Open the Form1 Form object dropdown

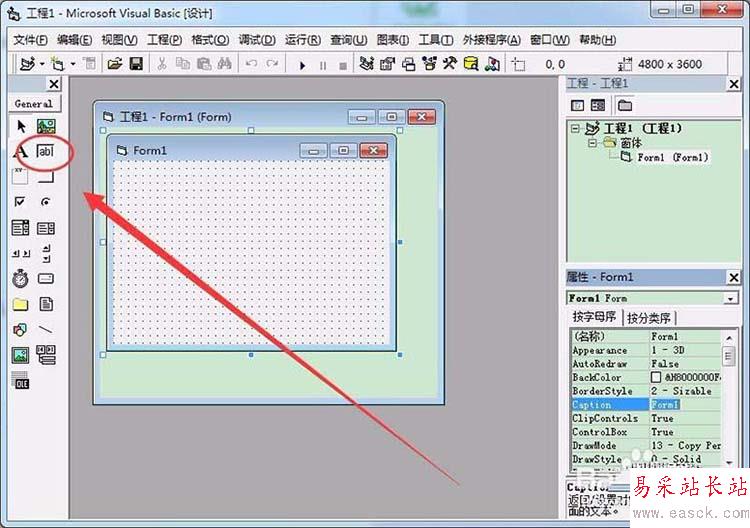click(730, 299)
